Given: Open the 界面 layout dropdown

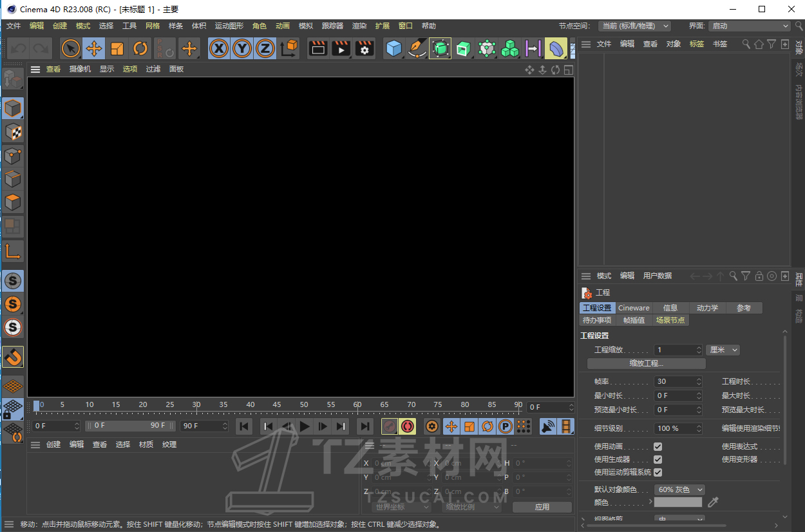Looking at the screenshot, I should coord(750,26).
